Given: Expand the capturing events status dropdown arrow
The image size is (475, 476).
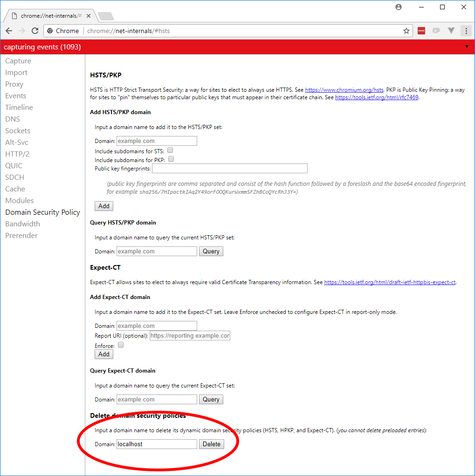Looking at the screenshot, I should [x=467, y=47].
